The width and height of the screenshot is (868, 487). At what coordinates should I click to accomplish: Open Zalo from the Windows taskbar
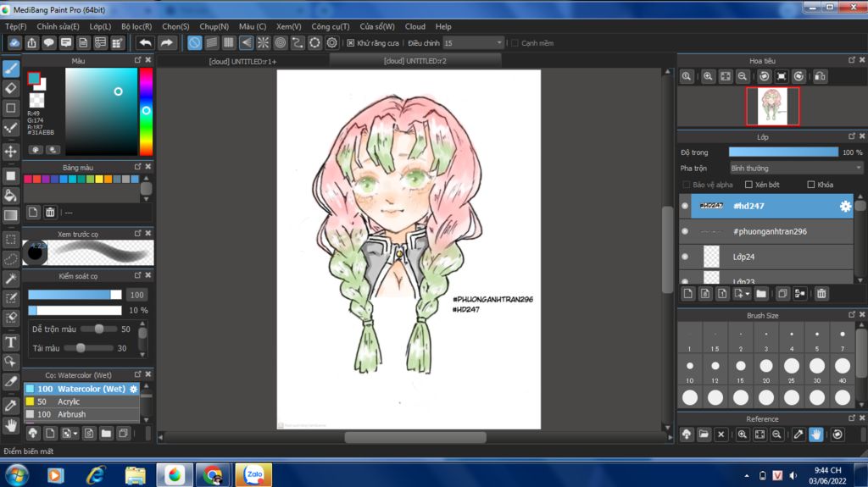(x=253, y=475)
